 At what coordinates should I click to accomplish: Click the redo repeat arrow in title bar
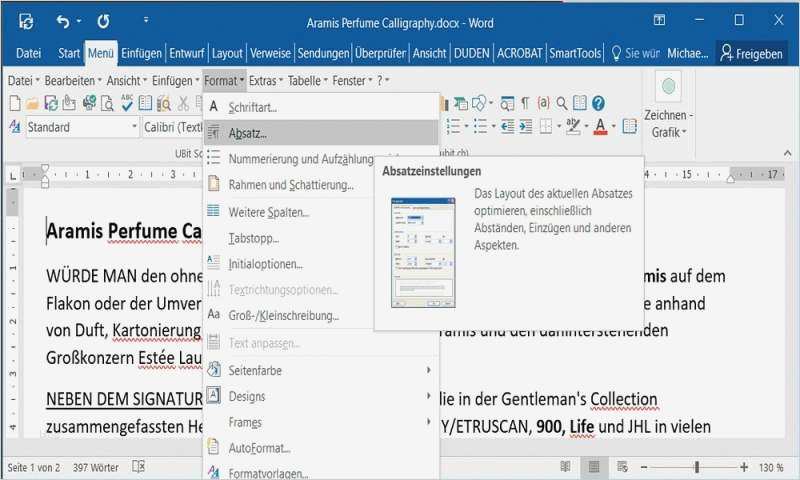coord(104,21)
